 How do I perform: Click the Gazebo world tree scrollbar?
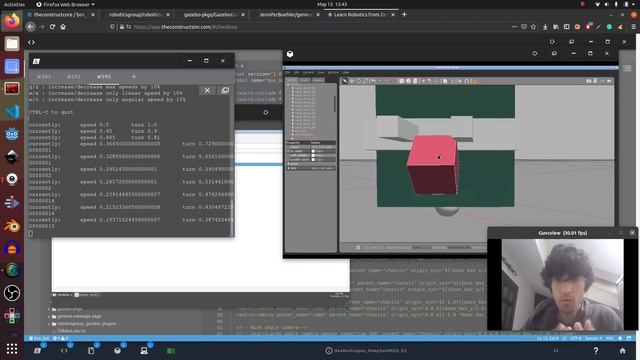(x=335, y=104)
